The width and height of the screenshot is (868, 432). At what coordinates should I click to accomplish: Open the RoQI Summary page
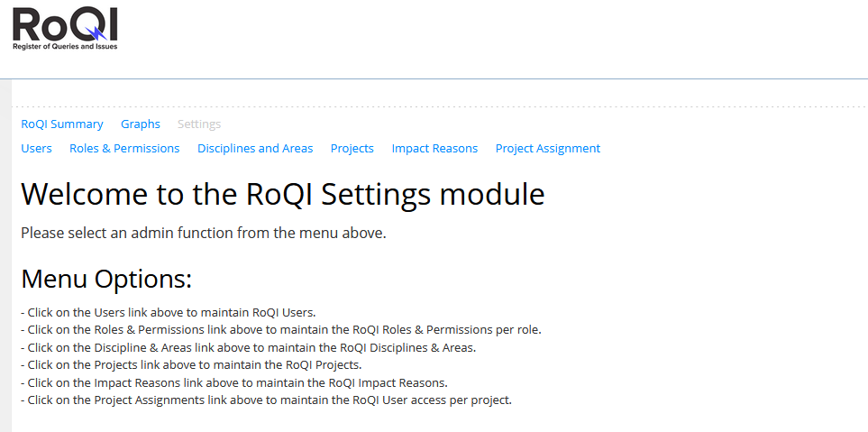[x=62, y=124]
